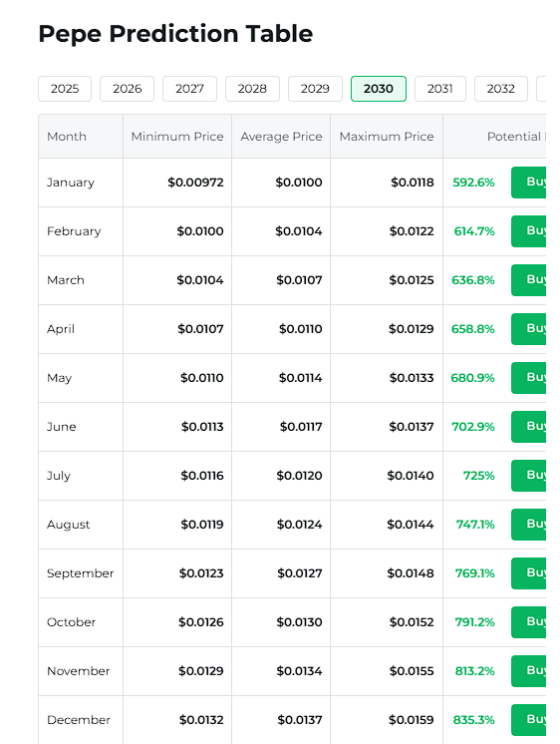
Task: Click the Minimum Price column header
Action: pyautogui.click(x=177, y=137)
